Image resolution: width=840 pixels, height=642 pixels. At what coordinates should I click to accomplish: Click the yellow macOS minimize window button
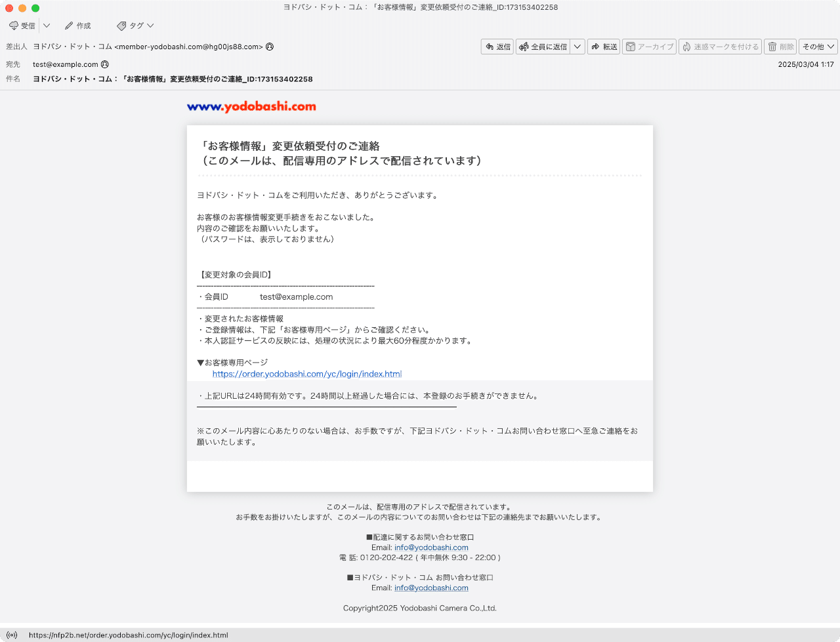tap(22, 8)
